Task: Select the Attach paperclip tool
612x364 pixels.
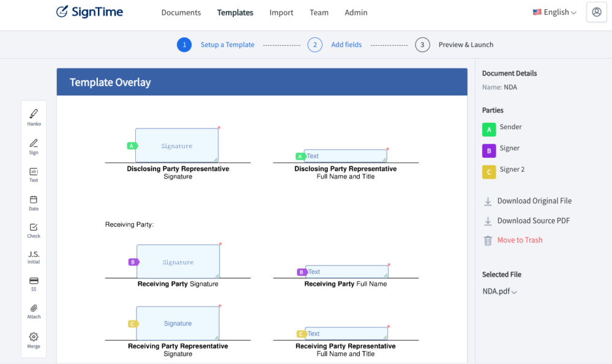Action: click(x=34, y=311)
